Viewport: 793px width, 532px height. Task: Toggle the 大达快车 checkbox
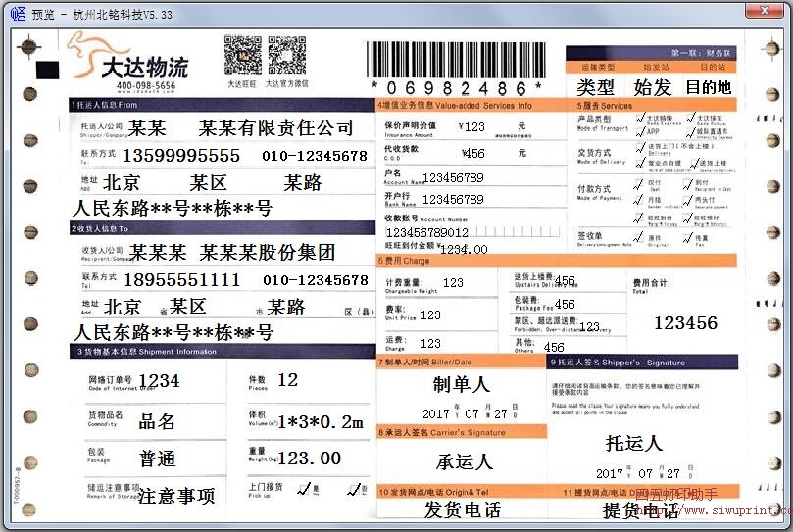[690, 118]
